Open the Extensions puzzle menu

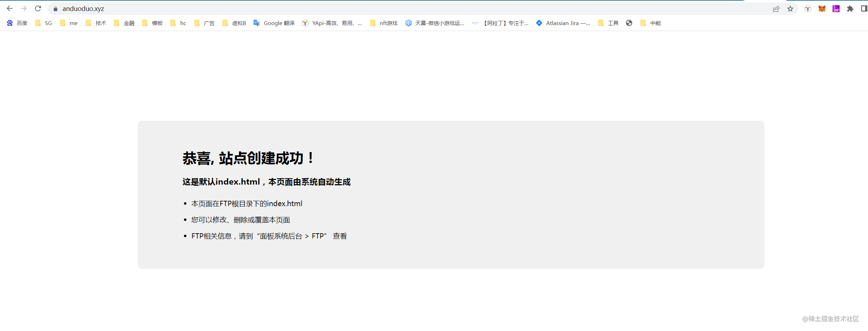click(x=850, y=9)
